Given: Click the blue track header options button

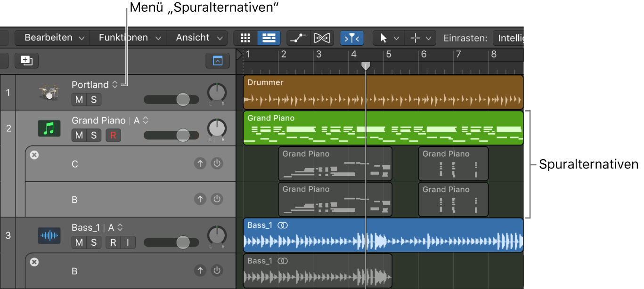Looking at the screenshot, I should [218, 60].
